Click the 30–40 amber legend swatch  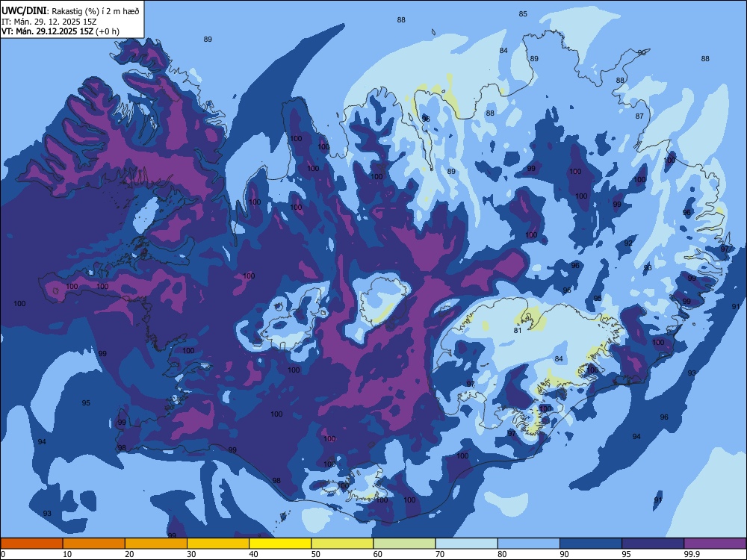coord(218,544)
